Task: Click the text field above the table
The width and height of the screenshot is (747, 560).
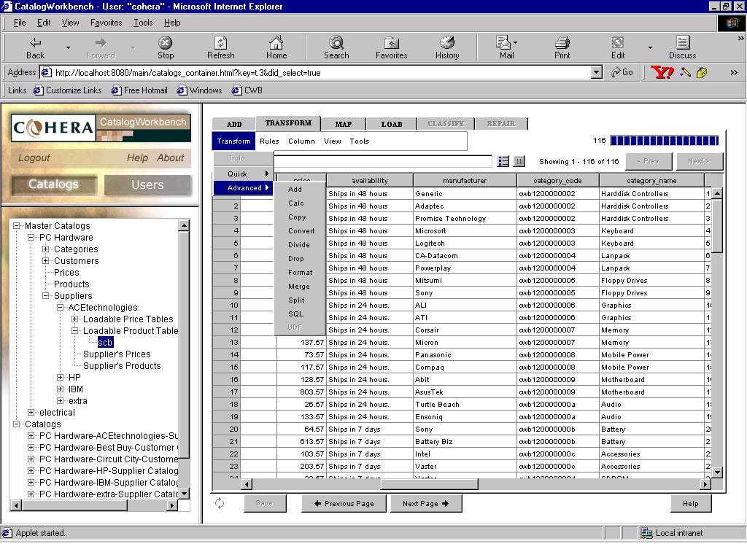Action: [382, 161]
